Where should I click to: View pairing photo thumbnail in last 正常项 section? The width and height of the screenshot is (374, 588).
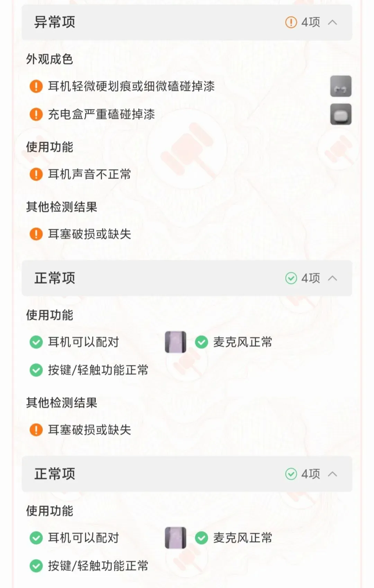[176, 538]
